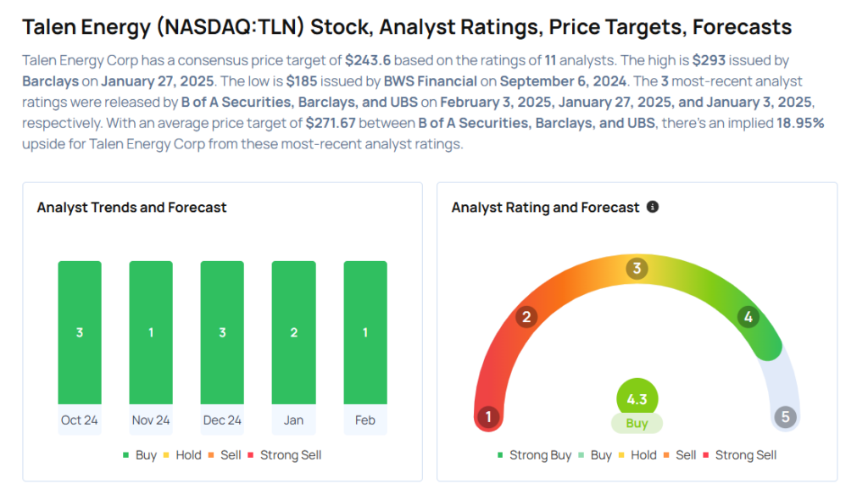Toggle Strong Sell in the trends legend
This screenshot has width=868, height=484.
[x=284, y=455]
